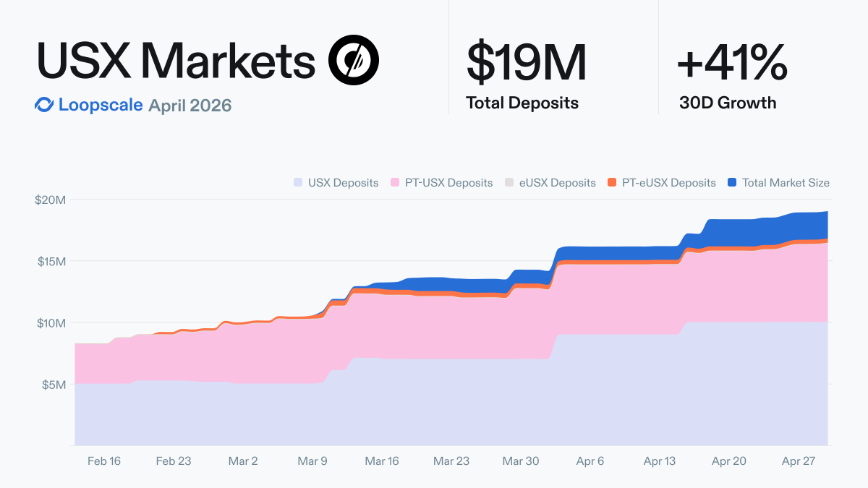
Task: Toggle the PT-USX Deposits legend label
Action: (x=448, y=183)
